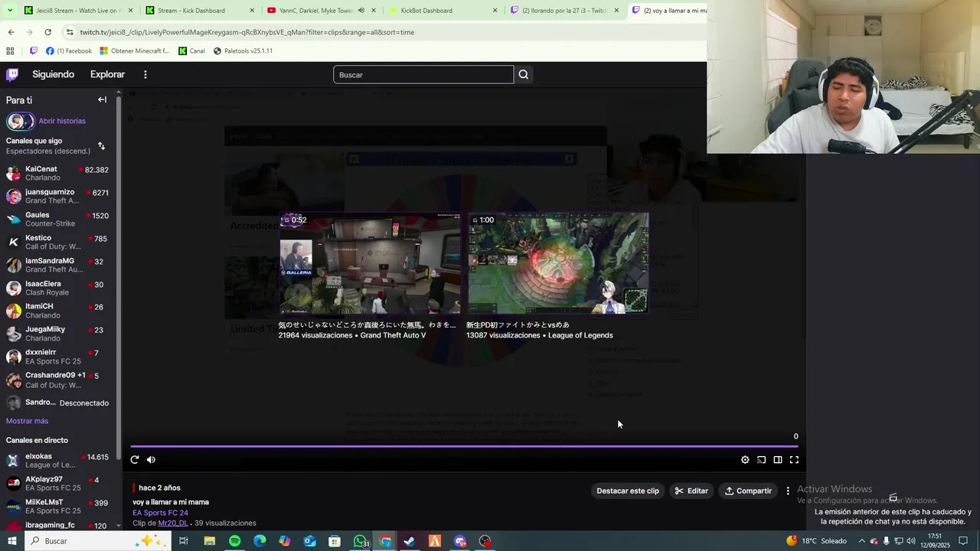This screenshot has width=980, height=551.
Task: Click the address bar URL
Action: (x=247, y=32)
